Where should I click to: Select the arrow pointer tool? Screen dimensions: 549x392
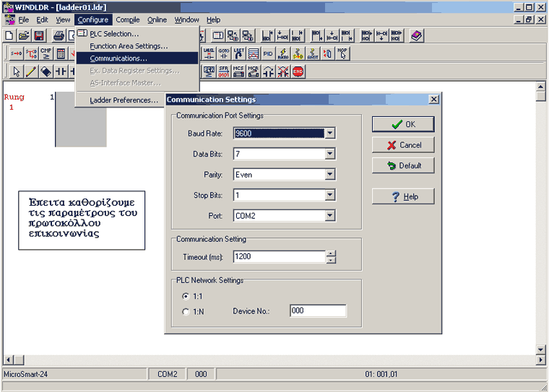17,71
